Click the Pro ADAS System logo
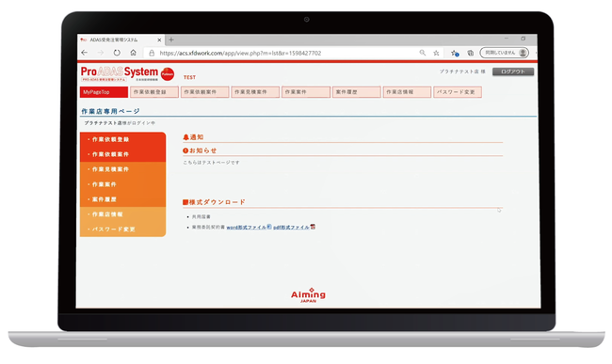Viewport: 612px width, 364px height. coord(120,72)
